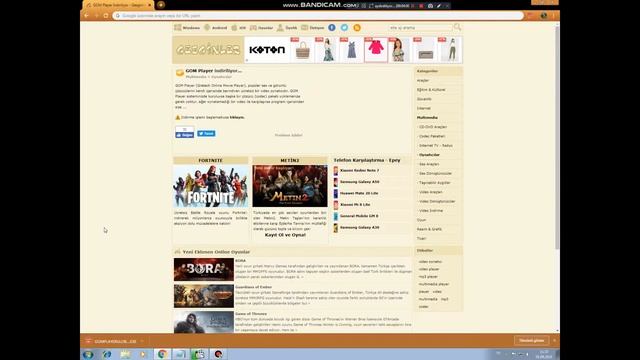This screenshot has width=640, height=360.
Task: Click the Gezginler site logo
Action: [208, 50]
